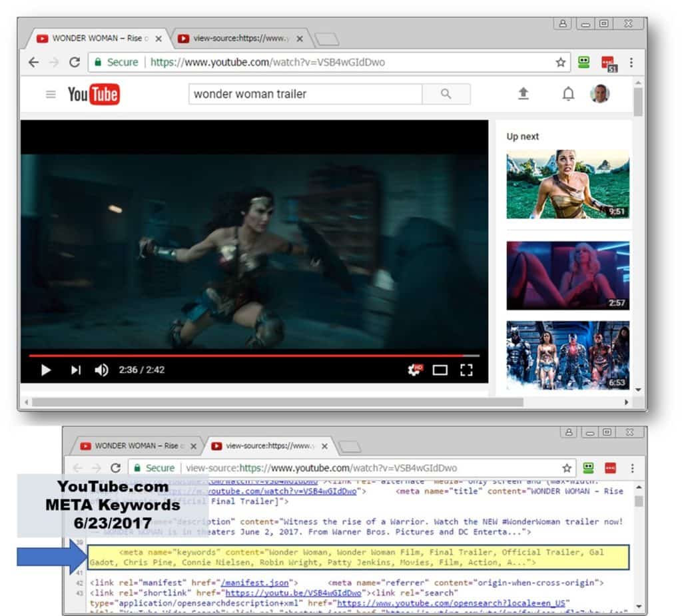Open green extension icon in top window toolbar
The width and height of the screenshot is (682, 616).
pyautogui.click(x=583, y=62)
